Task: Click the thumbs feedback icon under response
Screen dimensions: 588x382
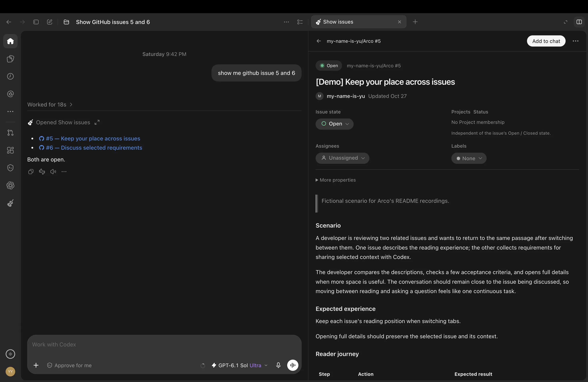Action: click(42, 171)
